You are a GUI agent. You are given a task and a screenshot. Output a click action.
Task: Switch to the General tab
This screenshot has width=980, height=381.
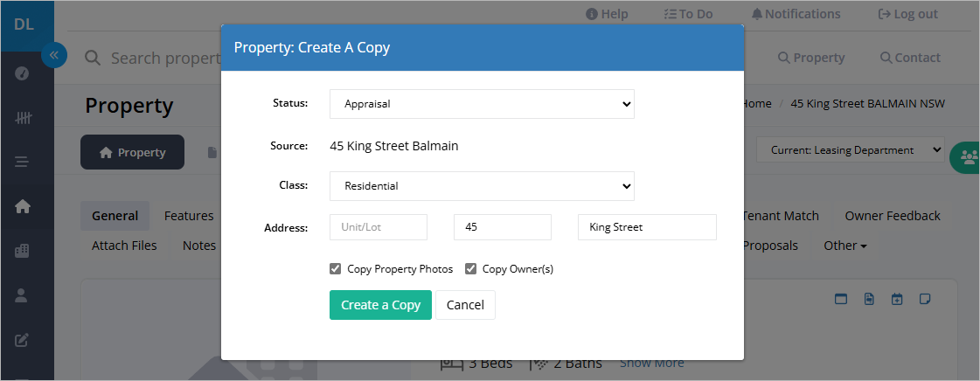pos(115,216)
